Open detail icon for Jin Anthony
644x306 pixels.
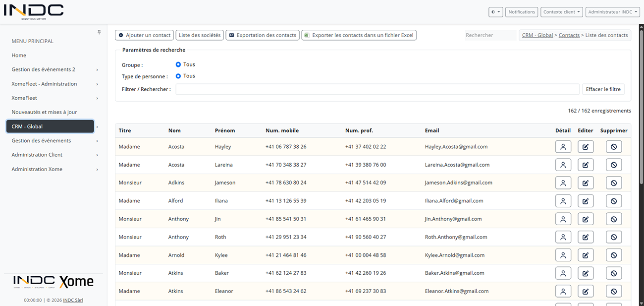coord(563,219)
